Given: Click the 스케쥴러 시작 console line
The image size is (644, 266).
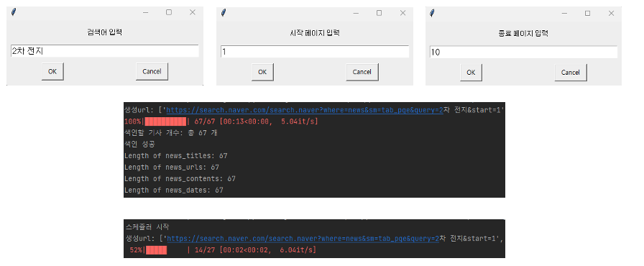Looking at the screenshot, I should pyautogui.click(x=147, y=227).
